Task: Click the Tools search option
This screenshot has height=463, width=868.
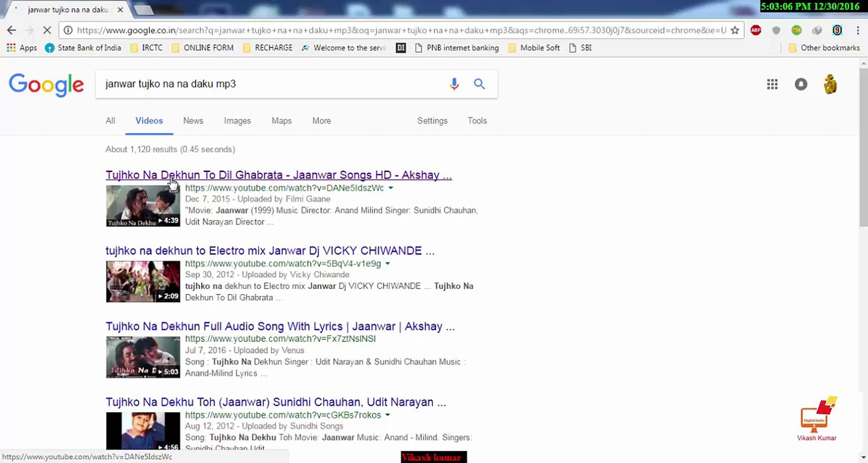Action: click(477, 121)
